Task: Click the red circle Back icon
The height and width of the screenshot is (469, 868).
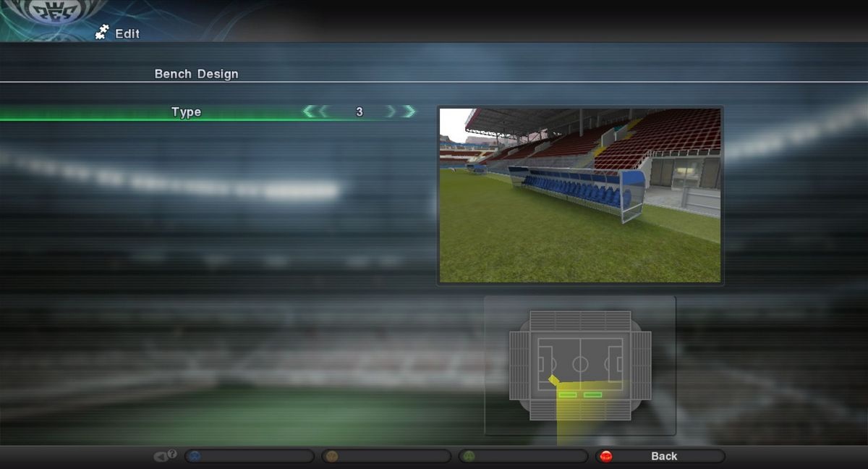Action: coord(606,456)
